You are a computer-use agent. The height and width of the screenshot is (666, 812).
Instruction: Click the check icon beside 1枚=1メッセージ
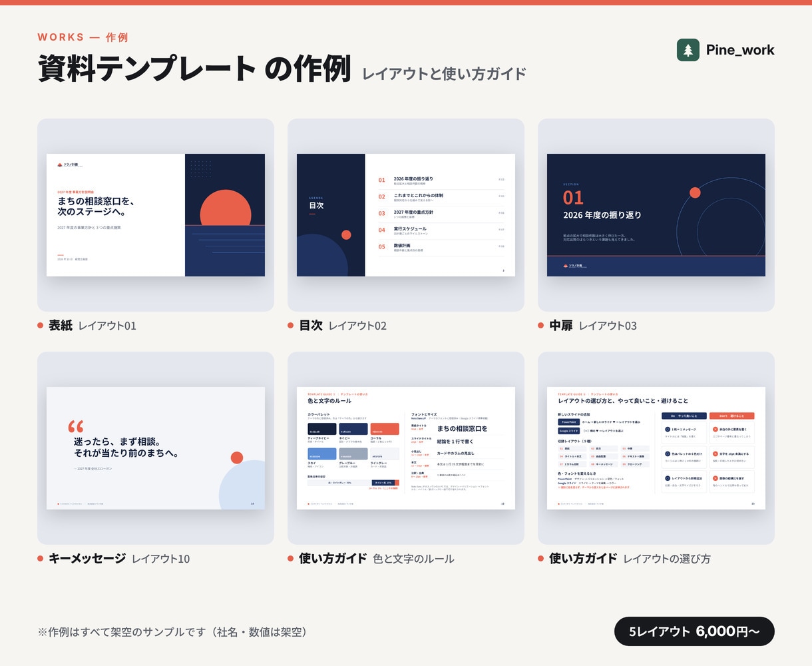tap(668, 430)
